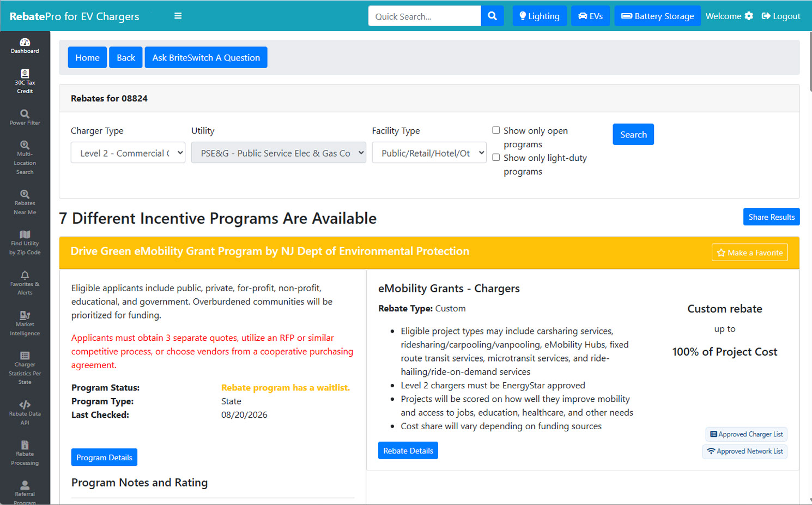The width and height of the screenshot is (812, 505).
Task: Open the Utility dropdown
Action: [x=278, y=153]
